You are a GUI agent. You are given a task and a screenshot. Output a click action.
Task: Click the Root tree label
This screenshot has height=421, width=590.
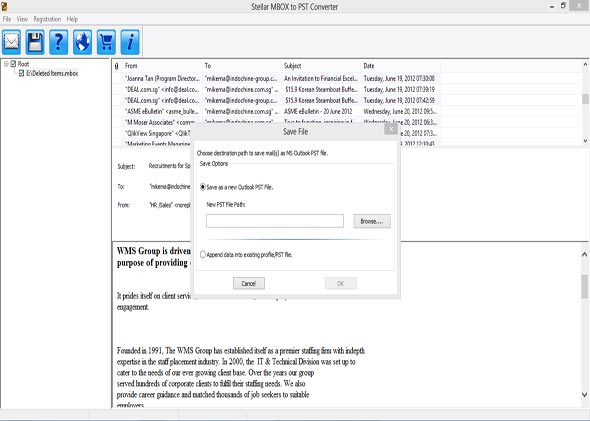[x=23, y=64]
